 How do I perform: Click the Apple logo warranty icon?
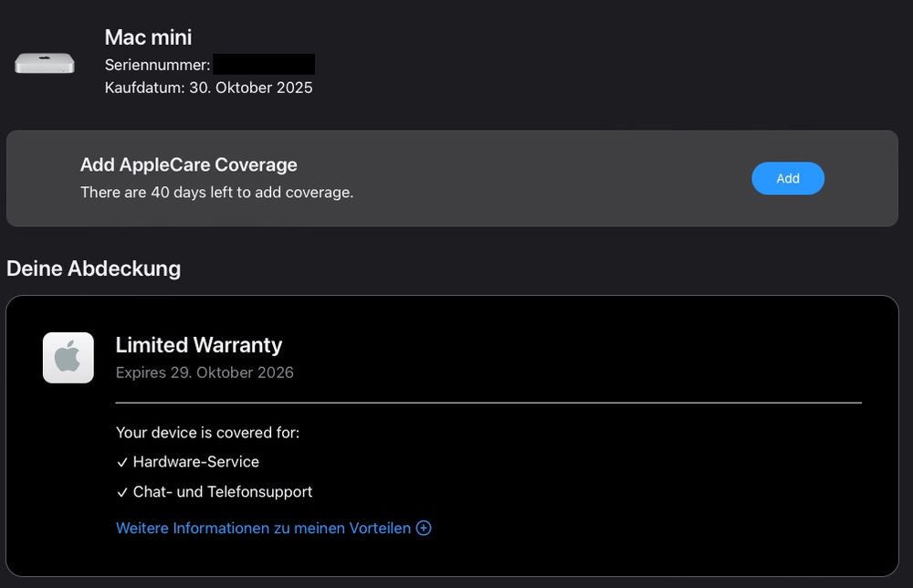coord(68,358)
